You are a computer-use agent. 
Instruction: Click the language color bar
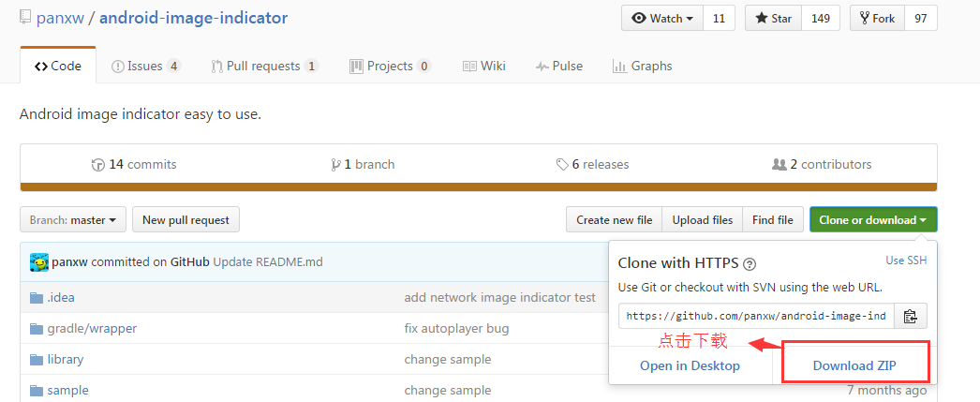coord(478,187)
